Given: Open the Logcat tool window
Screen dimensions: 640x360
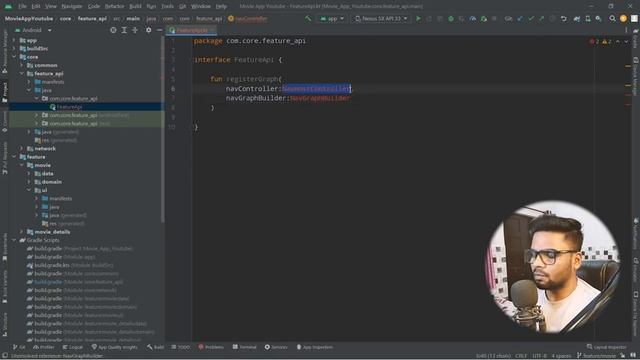Looking at the screenshot, I should (73, 347).
